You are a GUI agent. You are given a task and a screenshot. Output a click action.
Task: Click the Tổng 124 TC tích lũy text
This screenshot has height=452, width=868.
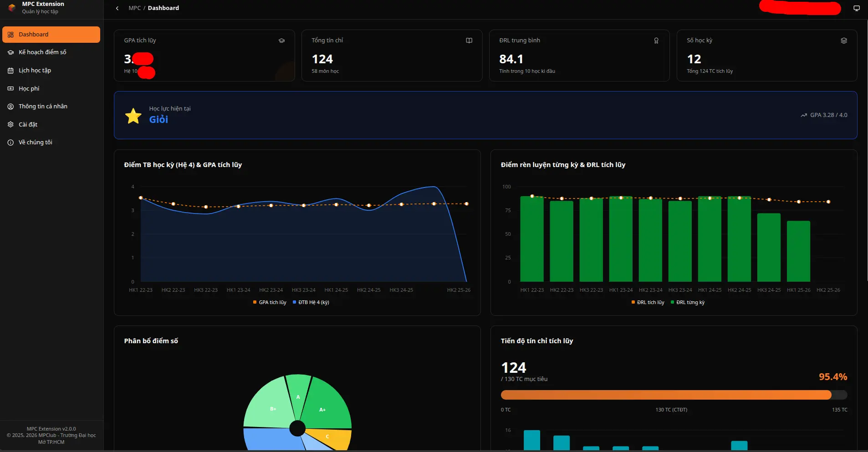[x=710, y=71]
